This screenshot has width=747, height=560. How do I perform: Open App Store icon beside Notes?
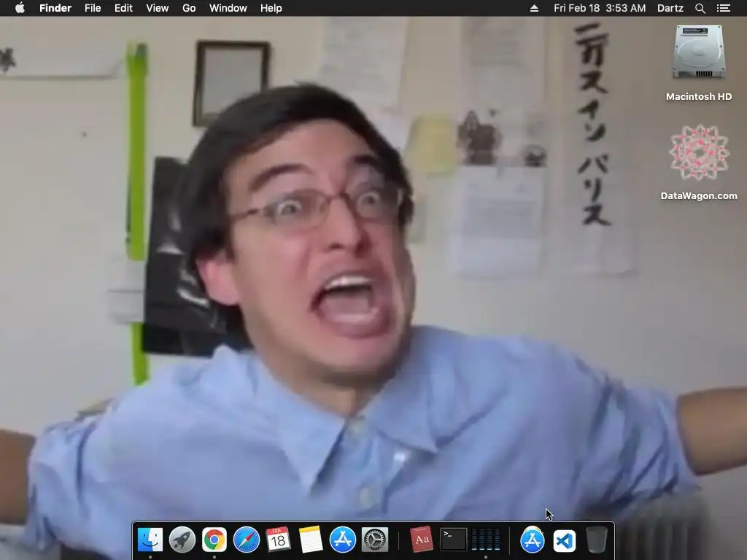343,540
